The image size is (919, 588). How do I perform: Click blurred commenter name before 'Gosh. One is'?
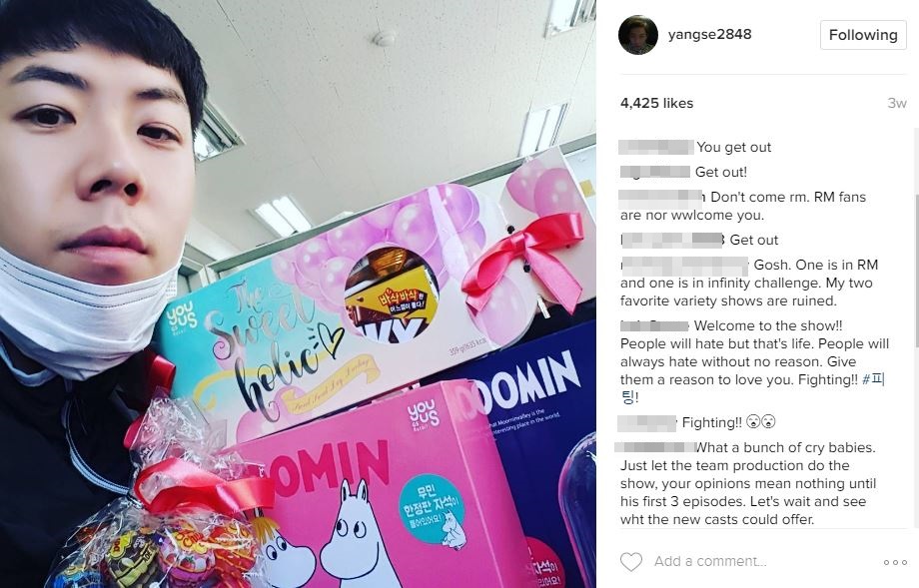tap(684, 266)
